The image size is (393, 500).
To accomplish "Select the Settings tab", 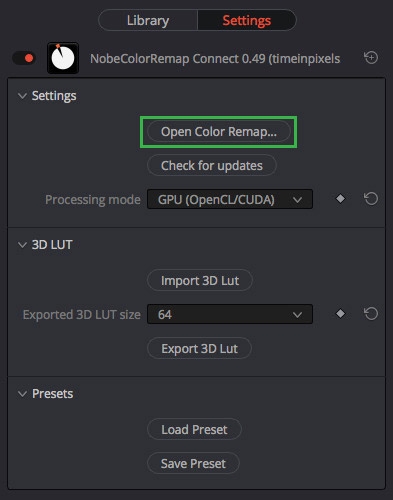I will pyautogui.click(x=247, y=20).
